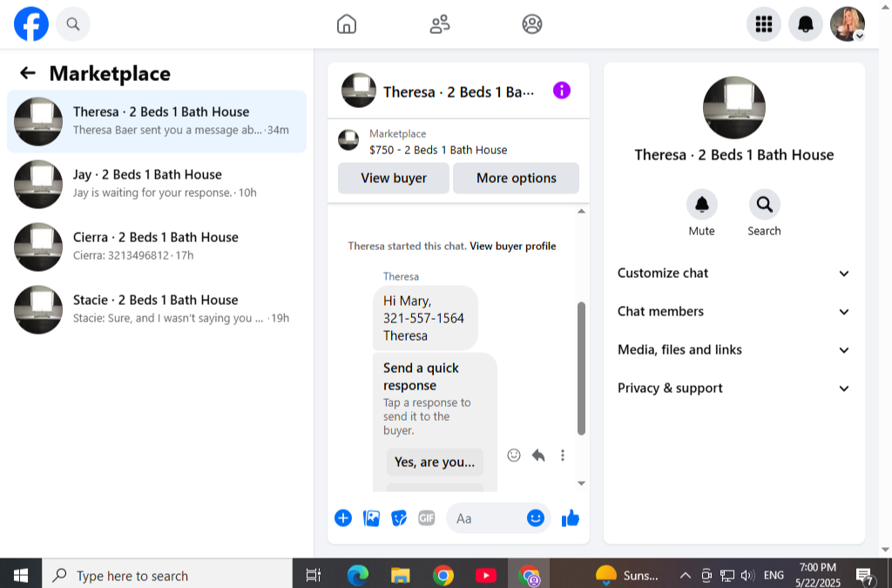Click the More options button
The height and width of the screenshot is (588, 892).
[x=516, y=178]
